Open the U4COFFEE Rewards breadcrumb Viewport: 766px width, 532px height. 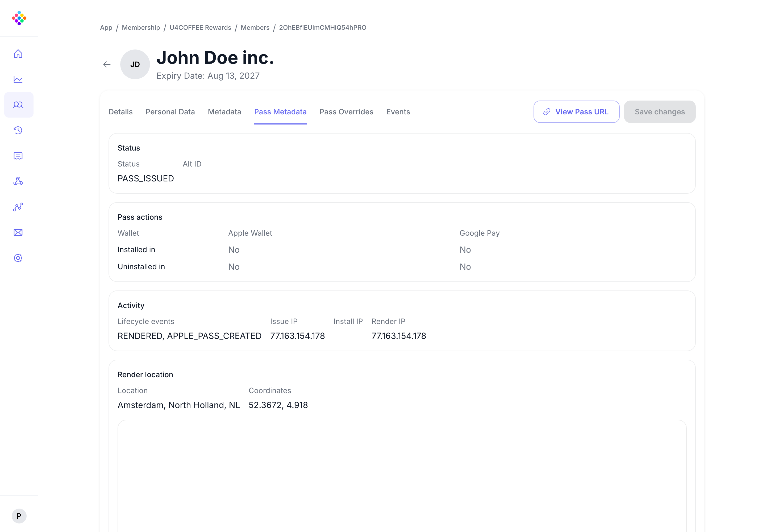[x=200, y=28]
